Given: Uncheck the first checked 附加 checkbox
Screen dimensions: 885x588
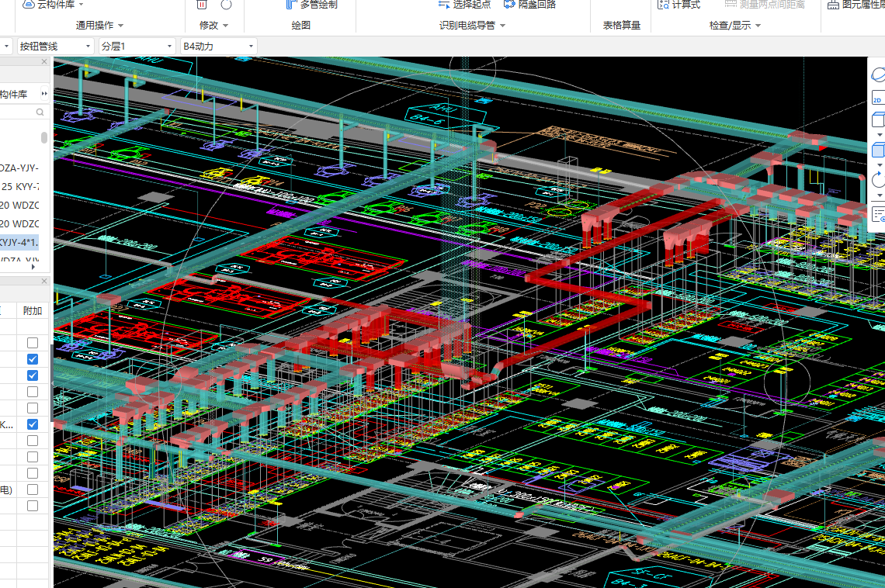Looking at the screenshot, I should pyautogui.click(x=32, y=359).
